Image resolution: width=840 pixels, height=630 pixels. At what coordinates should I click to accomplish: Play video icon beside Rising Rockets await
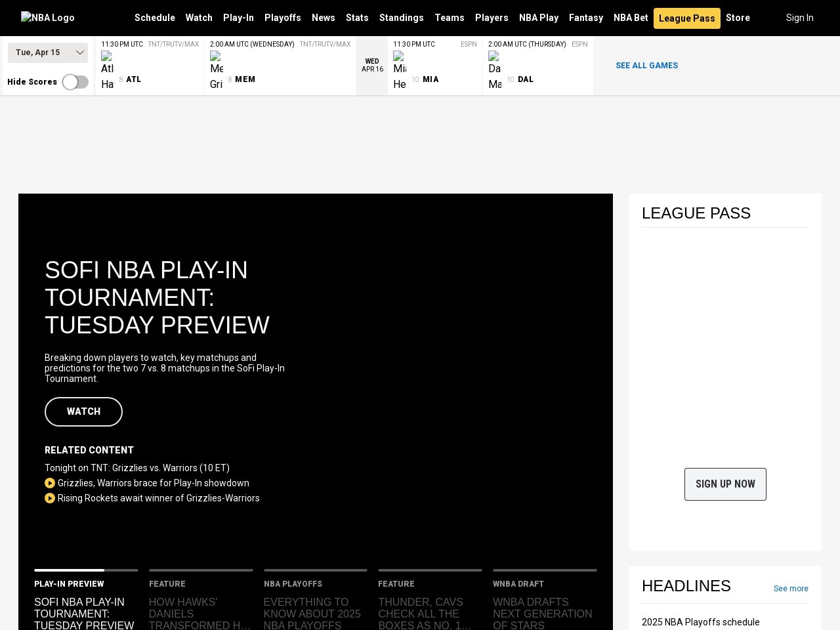pyautogui.click(x=50, y=498)
